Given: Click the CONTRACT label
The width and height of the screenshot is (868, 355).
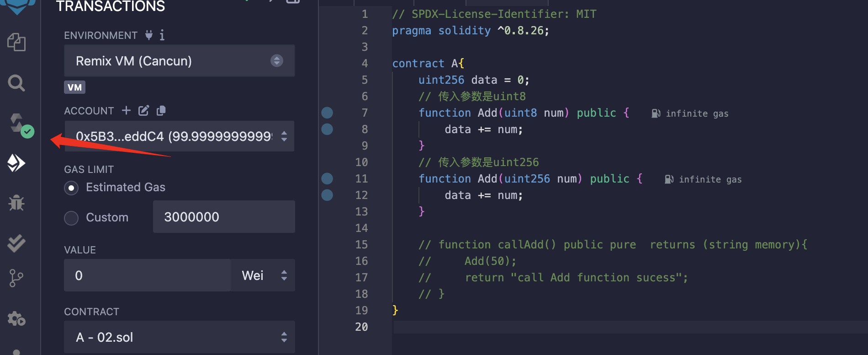Looking at the screenshot, I should (x=91, y=312).
